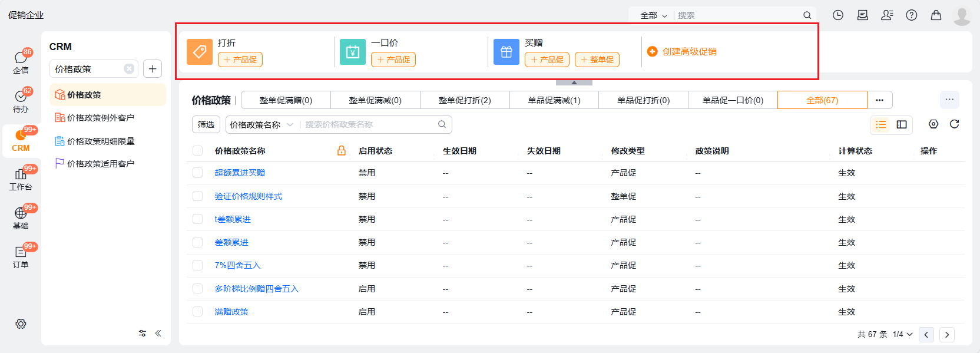Select the 价格政策例外客户 menu item
Screen dimensions: 980x353
[101, 118]
